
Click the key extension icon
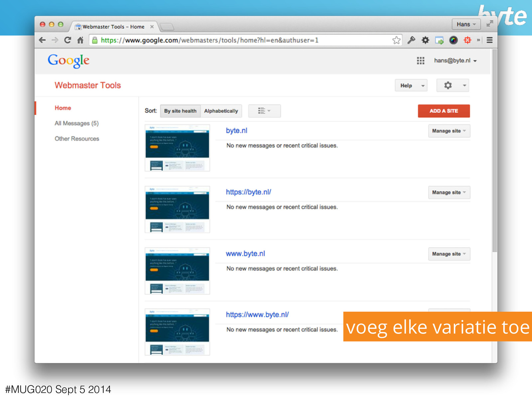tap(411, 40)
